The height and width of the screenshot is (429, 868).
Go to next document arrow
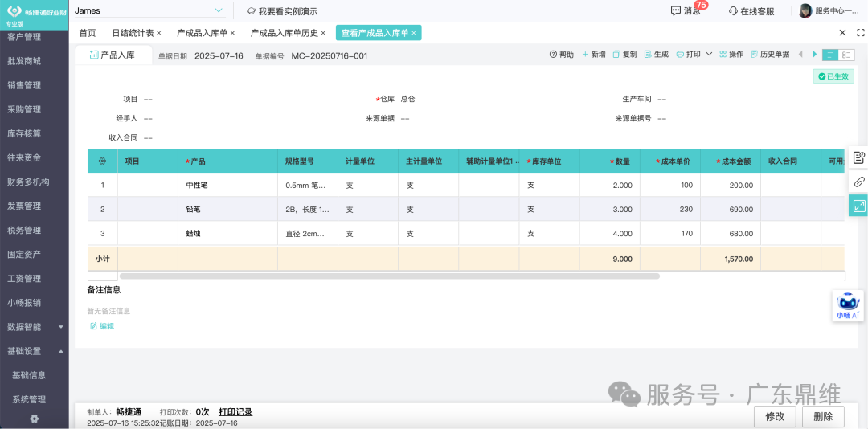point(814,55)
